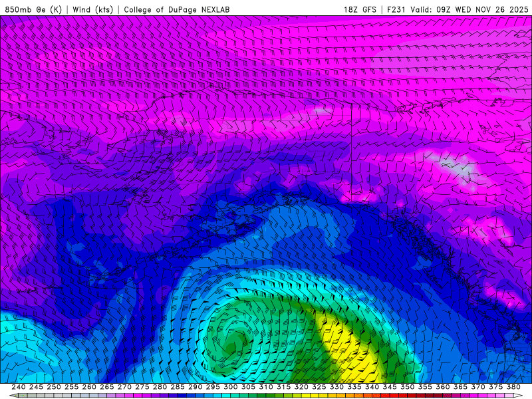Click the 260 scale value

(x=89, y=387)
